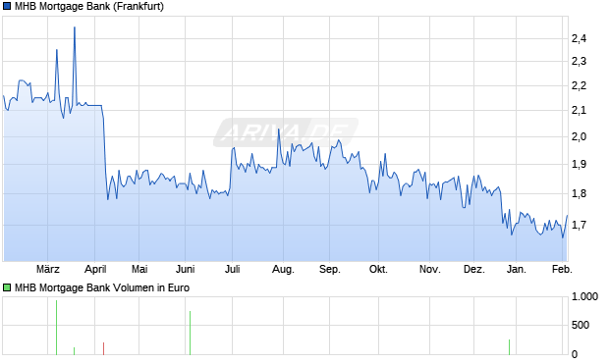Click the green volume bar in Juni
Screen dimensions: 609x364
point(190,333)
